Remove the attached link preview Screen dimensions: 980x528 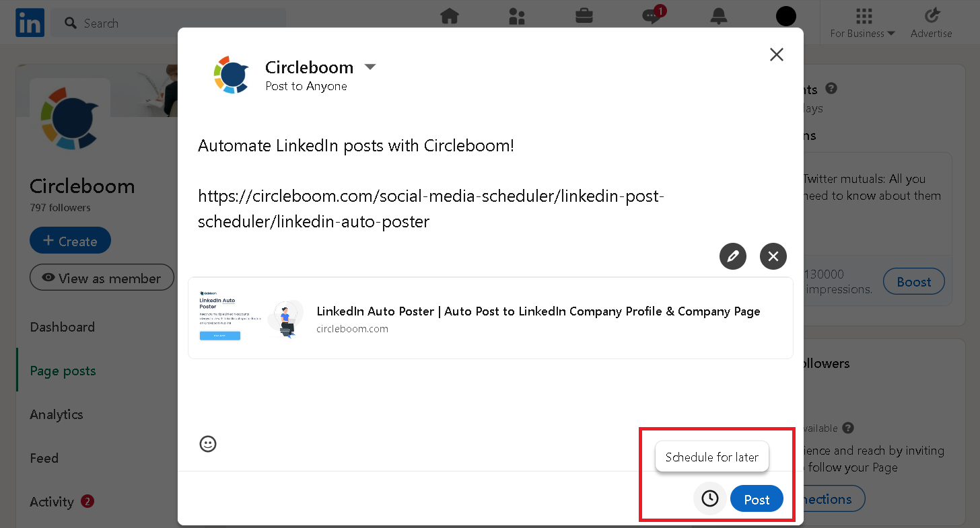click(773, 256)
